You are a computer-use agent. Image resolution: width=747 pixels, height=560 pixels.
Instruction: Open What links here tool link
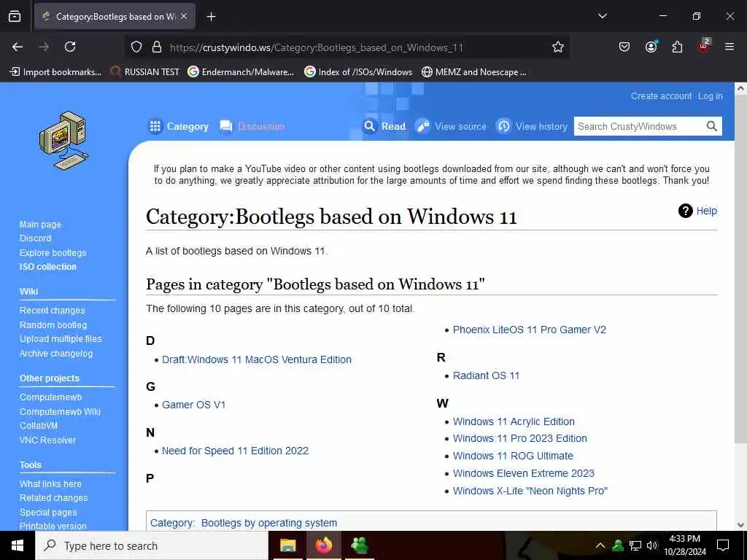50,484
